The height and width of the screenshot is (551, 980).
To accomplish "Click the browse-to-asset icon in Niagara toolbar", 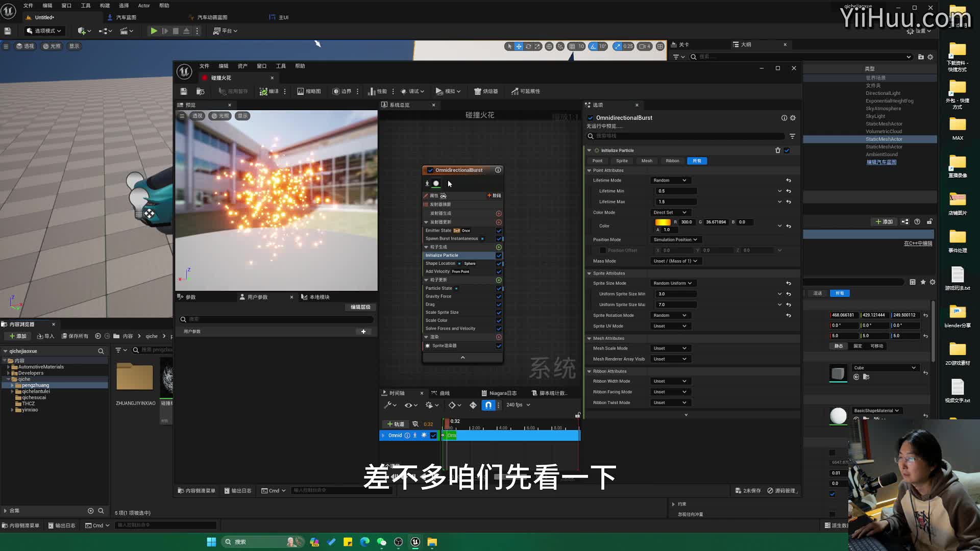I will tap(201, 91).
